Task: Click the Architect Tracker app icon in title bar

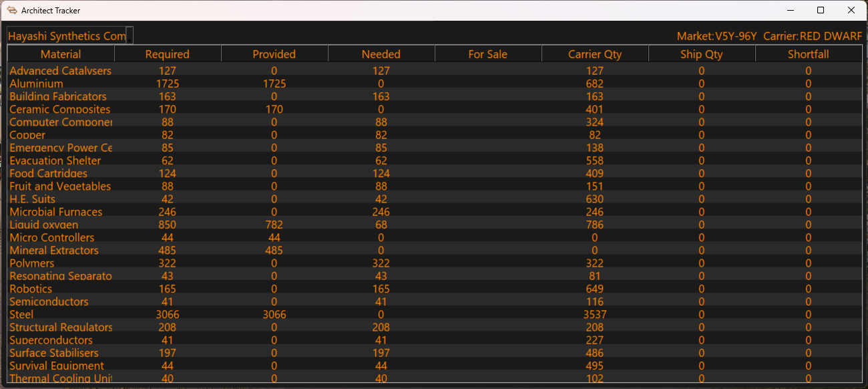Action: [11, 11]
